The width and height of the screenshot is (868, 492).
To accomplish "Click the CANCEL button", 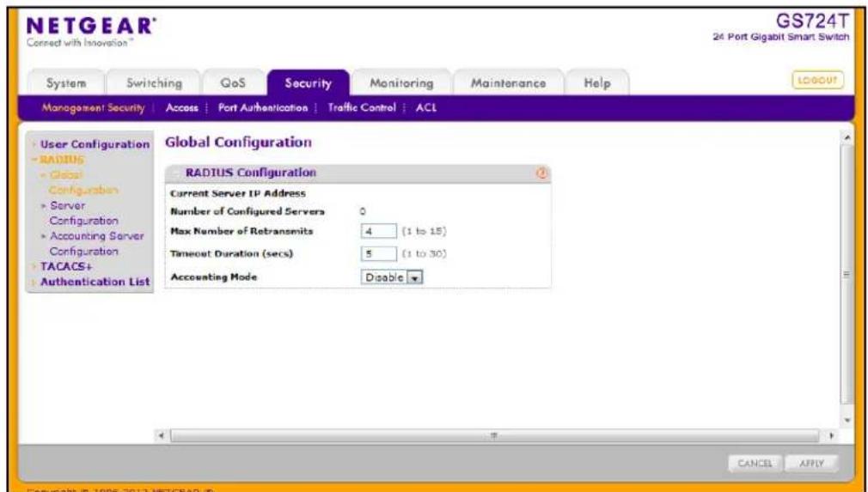I will tap(755, 464).
